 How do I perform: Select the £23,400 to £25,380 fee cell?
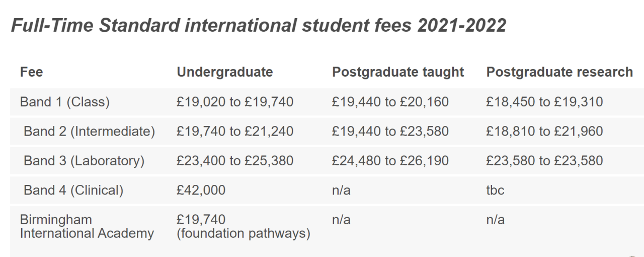[x=234, y=161]
